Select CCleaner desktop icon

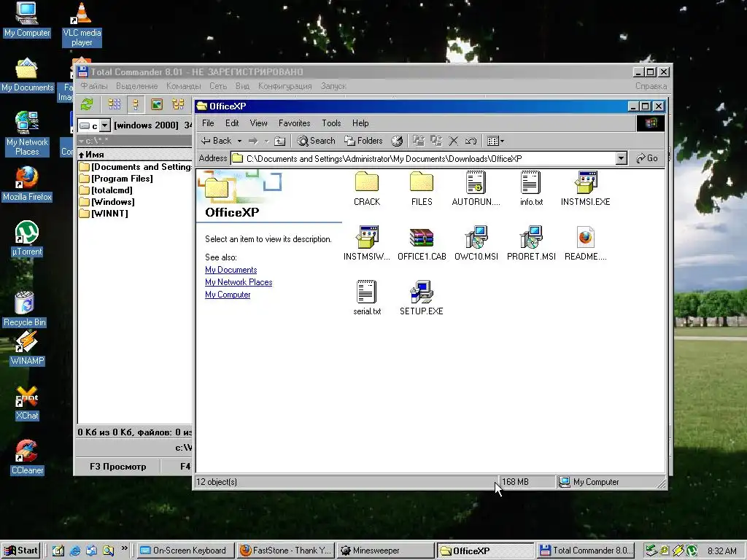[27, 457]
